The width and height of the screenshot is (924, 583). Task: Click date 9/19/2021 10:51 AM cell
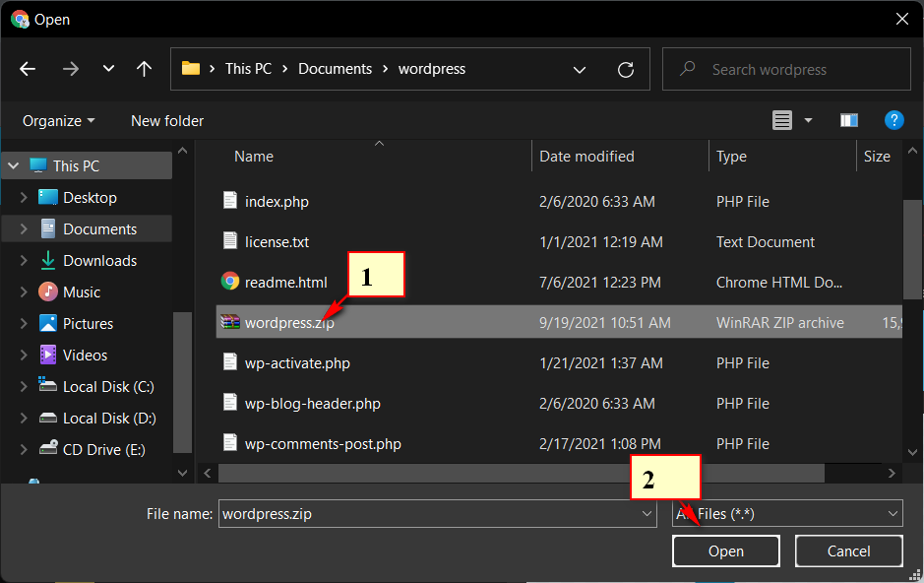click(604, 322)
